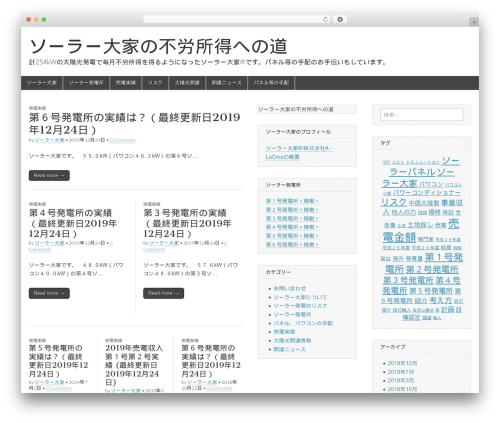Screen dimensions: 500x423
Task: Open the ソーラー発電所 navigation menu item
Action: (86, 83)
